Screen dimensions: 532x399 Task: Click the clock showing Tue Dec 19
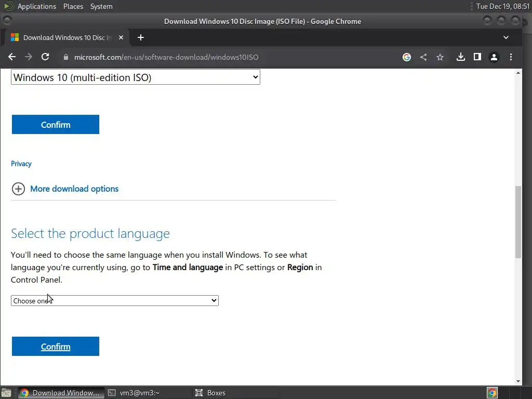coord(502,6)
